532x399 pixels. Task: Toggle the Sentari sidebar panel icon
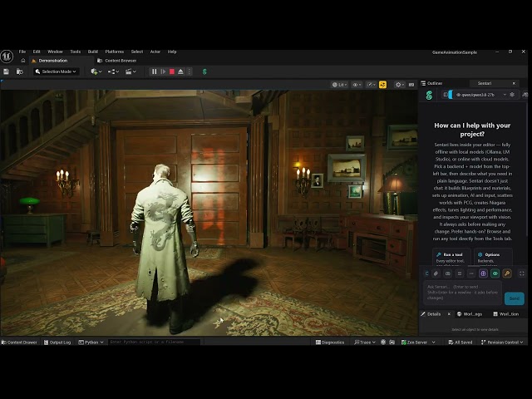click(x=446, y=95)
